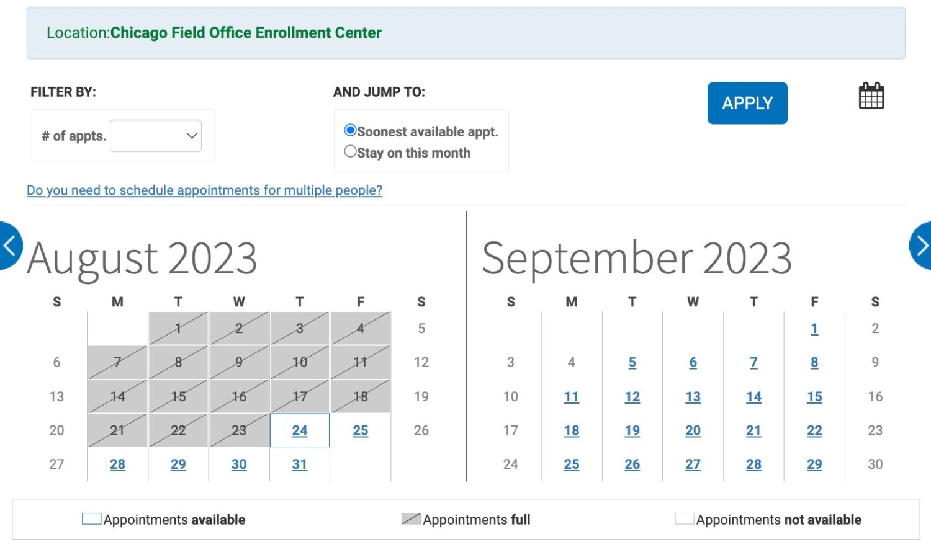Click August 31 in the calendar
The image size is (931, 560).
[300, 464]
